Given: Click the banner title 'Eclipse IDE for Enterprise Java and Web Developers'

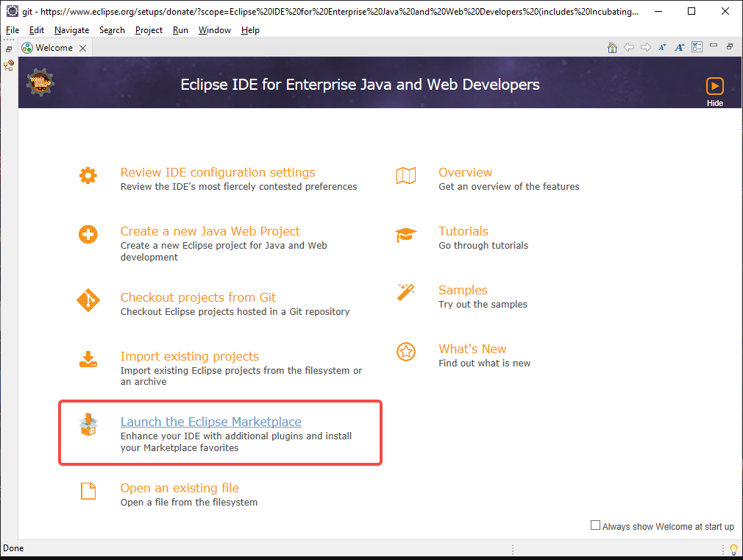Looking at the screenshot, I should (360, 85).
